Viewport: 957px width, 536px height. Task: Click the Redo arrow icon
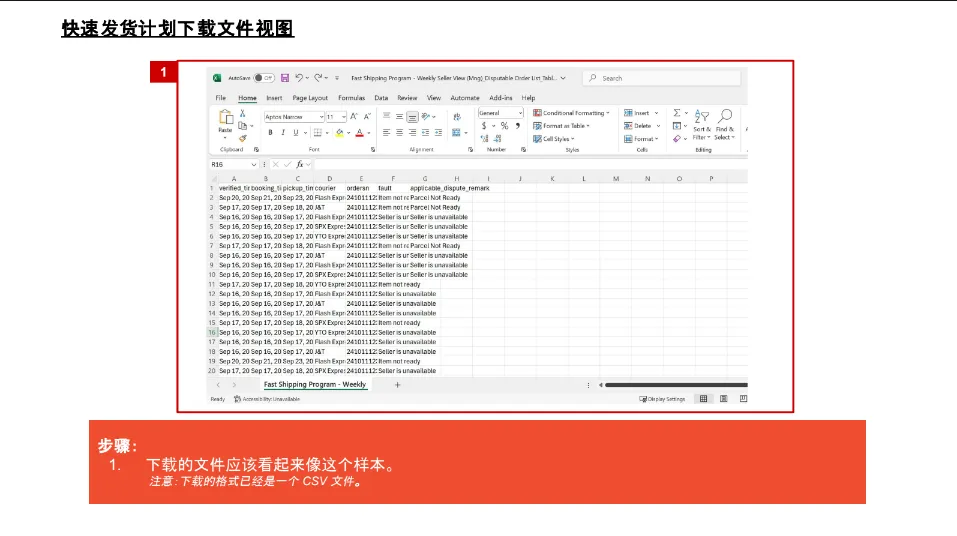[318, 78]
